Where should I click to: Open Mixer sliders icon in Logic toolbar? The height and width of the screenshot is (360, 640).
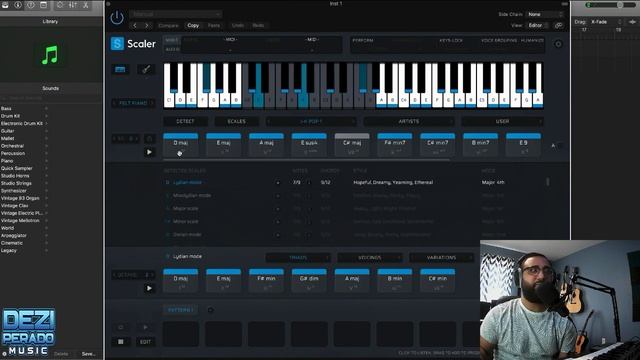pos(73,5)
